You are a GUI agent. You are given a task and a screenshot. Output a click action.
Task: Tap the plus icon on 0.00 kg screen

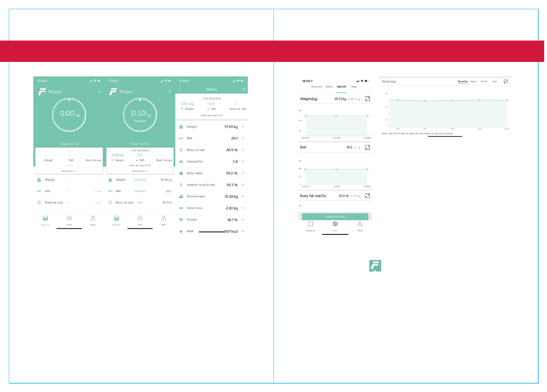point(99,91)
